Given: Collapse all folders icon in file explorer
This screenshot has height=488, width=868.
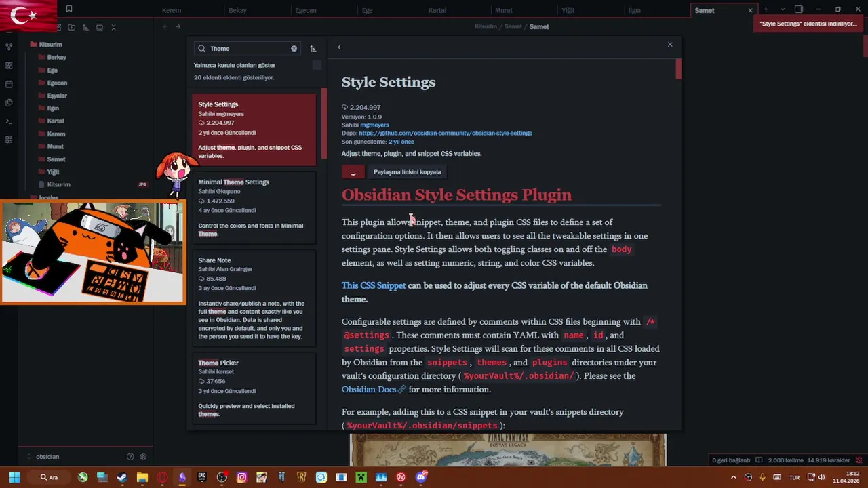Looking at the screenshot, I should point(114,27).
